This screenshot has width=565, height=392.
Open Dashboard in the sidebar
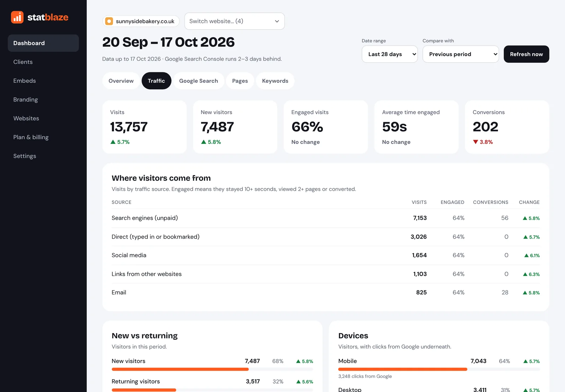click(43, 43)
